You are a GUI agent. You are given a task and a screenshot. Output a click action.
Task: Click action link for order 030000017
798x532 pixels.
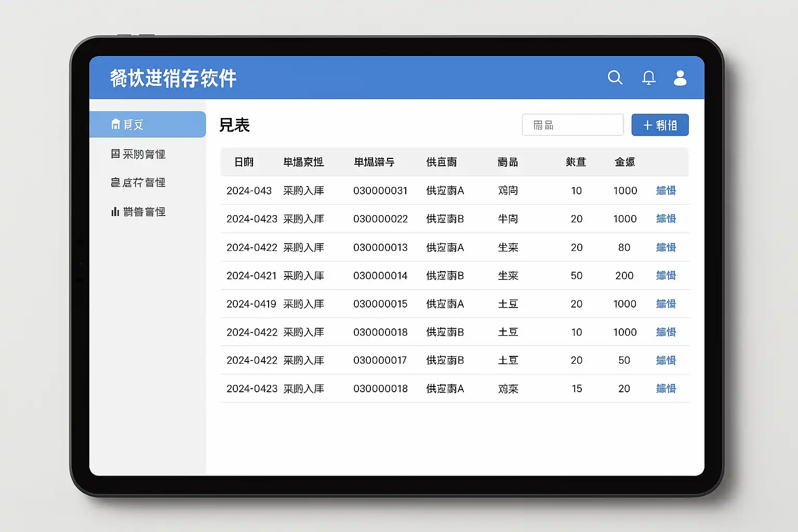click(x=666, y=360)
